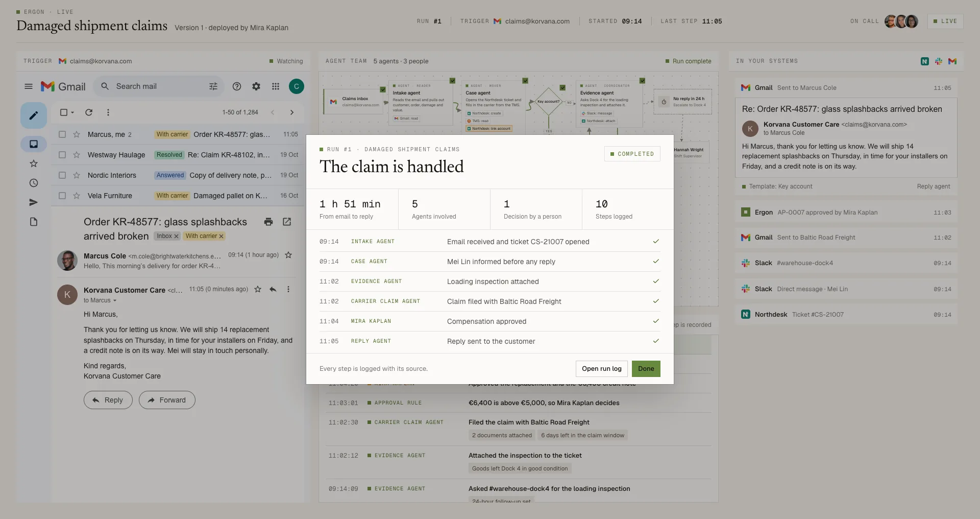980x519 pixels.
Task: Open the Google apps grid icon
Action: [x=276, y=86]
